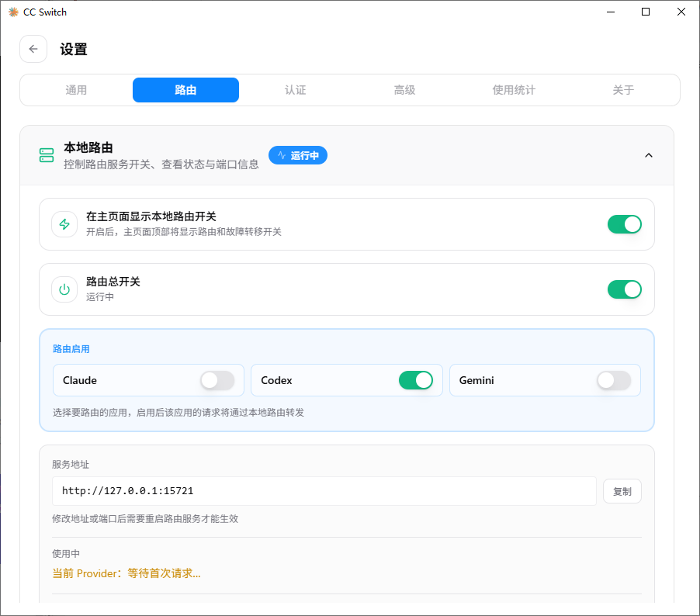Turn off the 路由总开关 switch
Viewport: 700px width, 616px height.
tap(625, 289)
